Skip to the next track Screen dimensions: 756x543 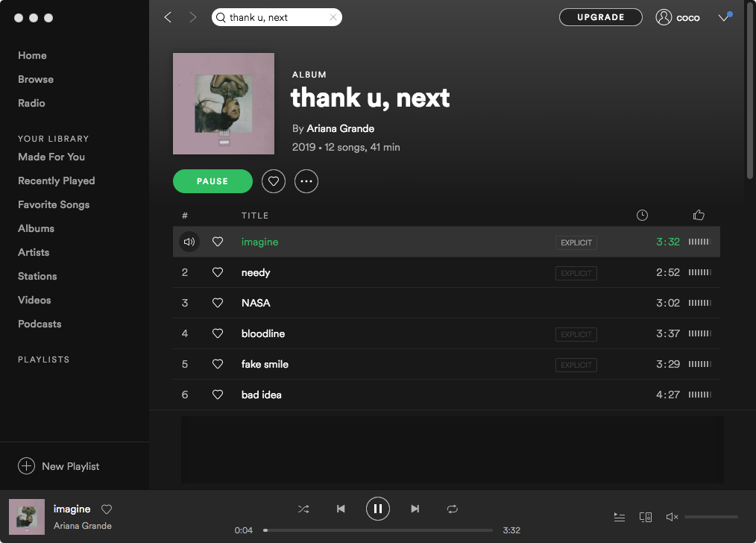(x=415, y=509)
